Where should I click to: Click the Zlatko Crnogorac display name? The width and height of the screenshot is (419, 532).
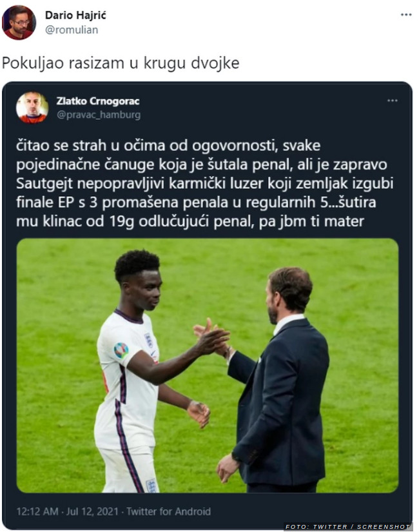(x=98, y=101)
